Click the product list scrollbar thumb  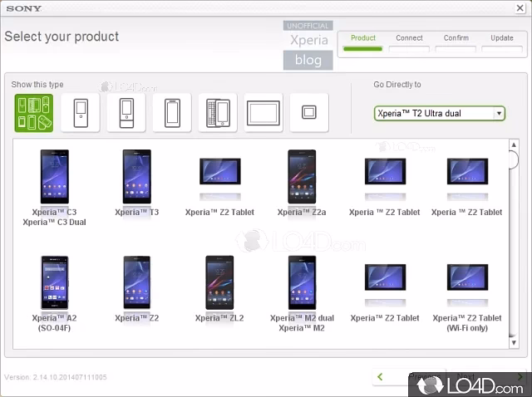[514, 159]
